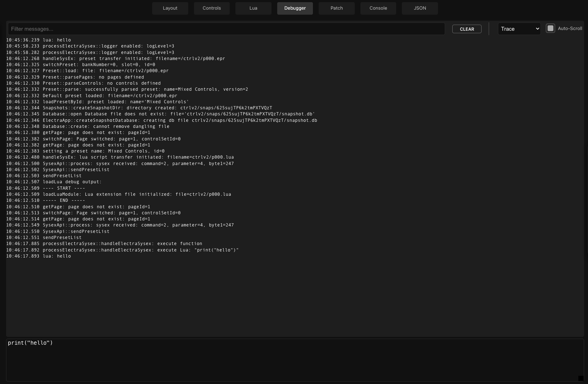Enable Auto-Scroll for the message log
Viewport: 588px width, 384px height.
(550, 28)
